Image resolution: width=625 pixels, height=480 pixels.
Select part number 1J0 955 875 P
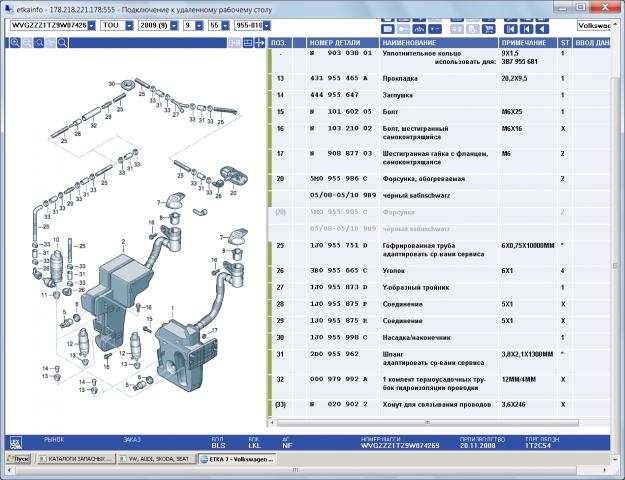[x=339, y=304]
